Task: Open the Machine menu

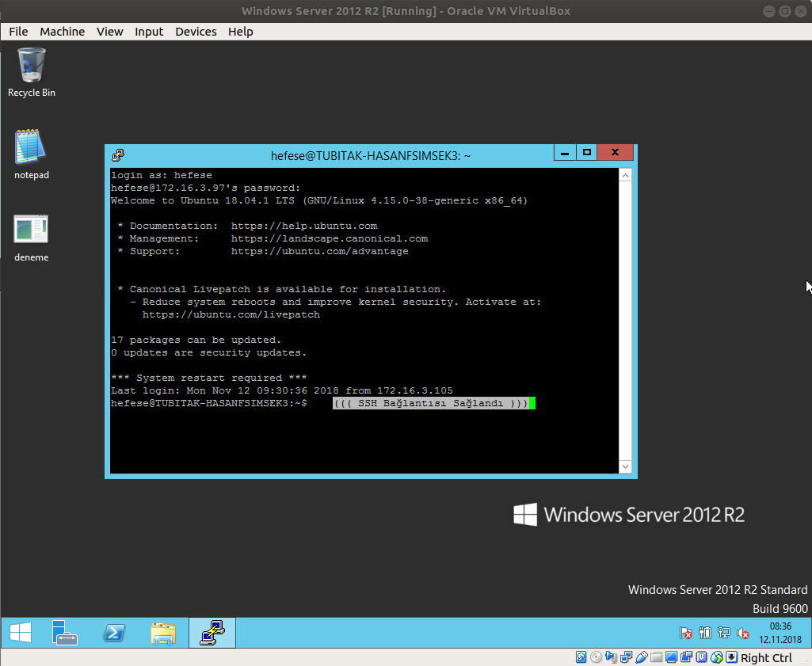Action: [x=62, y=32]
